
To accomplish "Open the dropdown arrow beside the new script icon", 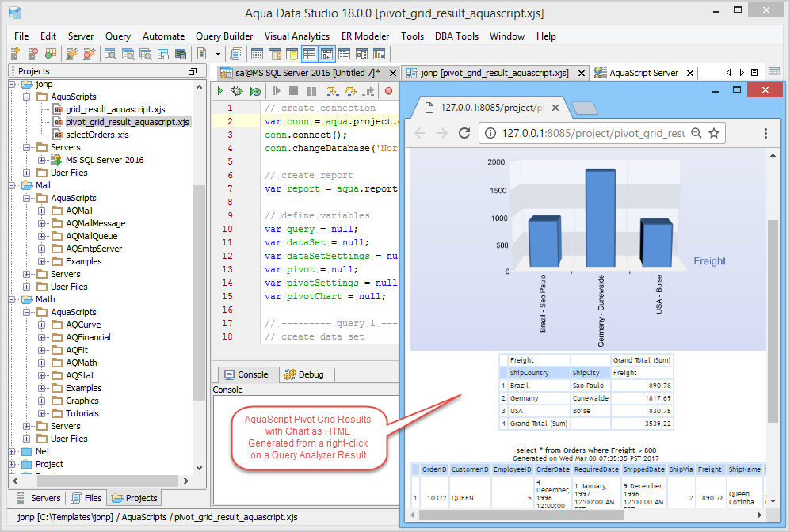I will 219,54.
